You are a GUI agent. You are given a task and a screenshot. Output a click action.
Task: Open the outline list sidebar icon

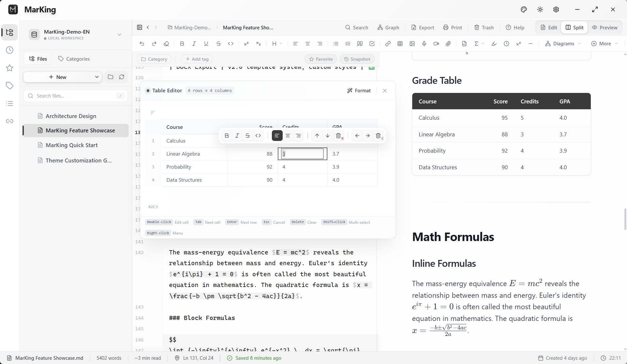click(x=10, y=103)
